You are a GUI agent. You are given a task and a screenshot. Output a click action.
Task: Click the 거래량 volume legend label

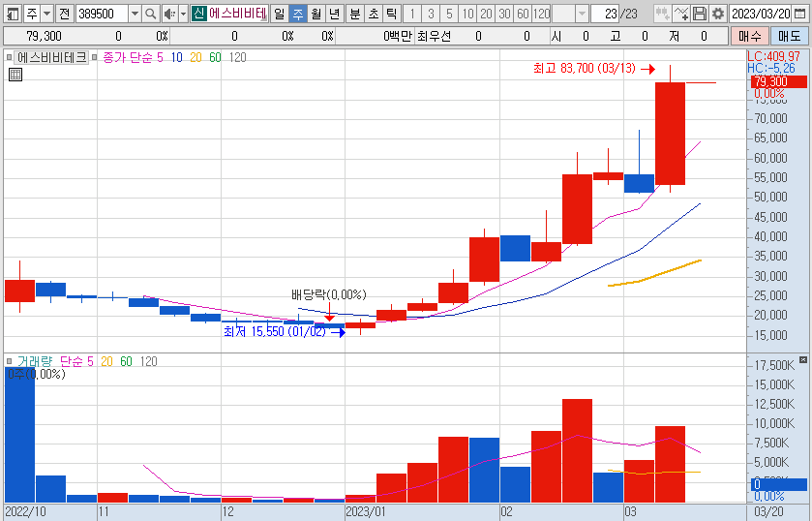(35, 361)
